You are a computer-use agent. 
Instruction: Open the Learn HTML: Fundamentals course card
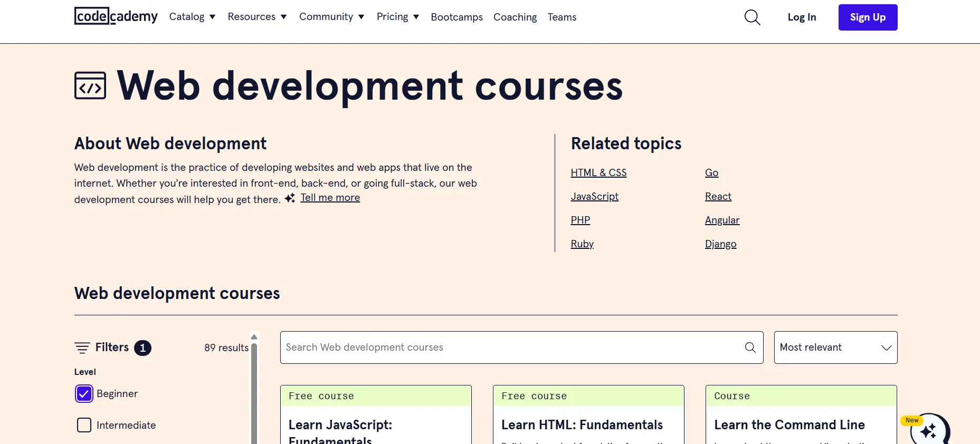coord(588,415)
